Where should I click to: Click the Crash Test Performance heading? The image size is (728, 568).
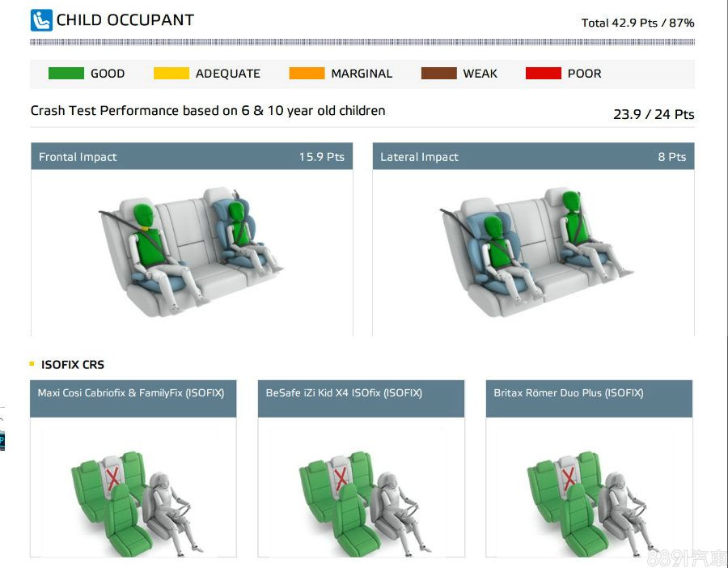pyautogui.click(x=208, y=111)
